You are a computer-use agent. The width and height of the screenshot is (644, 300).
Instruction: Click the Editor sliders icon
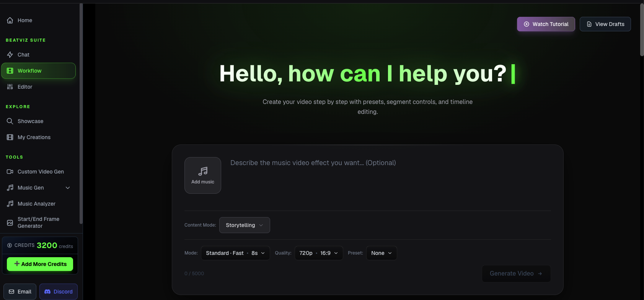10,87
